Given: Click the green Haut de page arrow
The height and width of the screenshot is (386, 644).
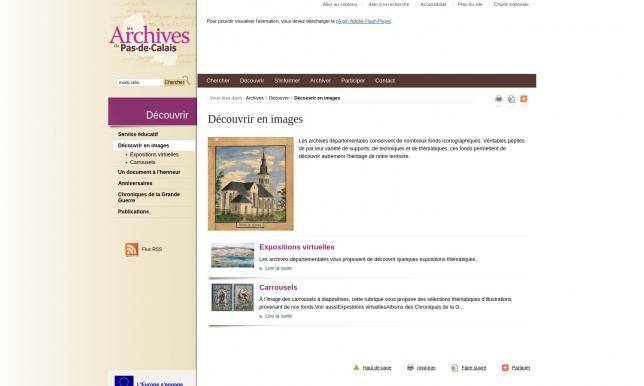Looking at the screenshot, I should [x=356, y=368].
